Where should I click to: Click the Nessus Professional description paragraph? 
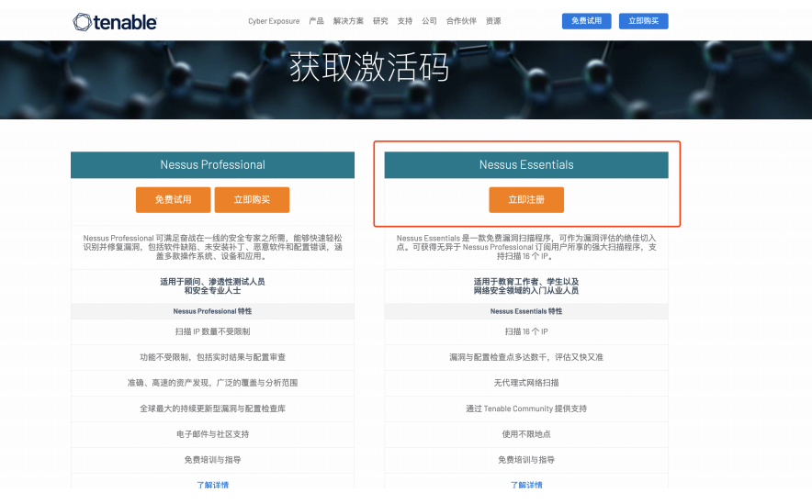(x=212, y=247)
